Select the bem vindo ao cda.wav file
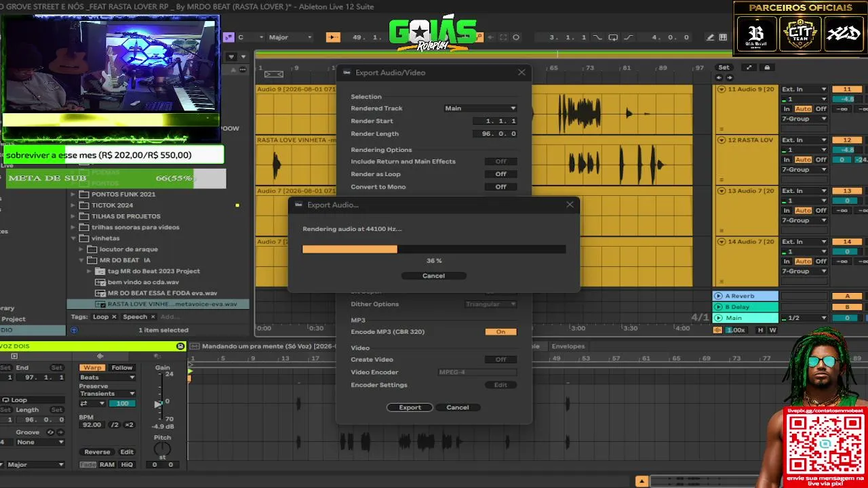The height and width of the screenshot is (488, 868). 143,282
